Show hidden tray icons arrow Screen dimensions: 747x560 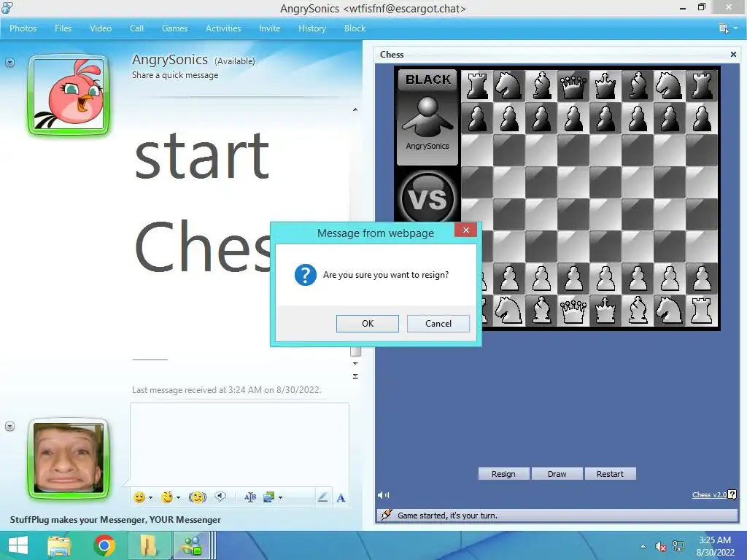[x=643, y=547]
